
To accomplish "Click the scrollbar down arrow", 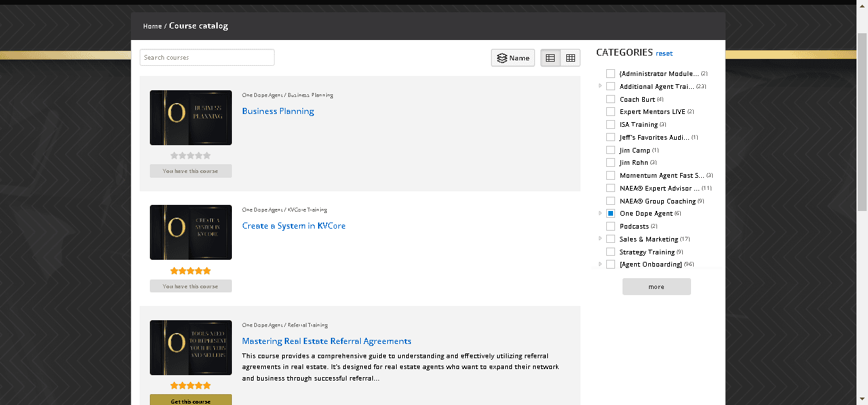I will [863, 400].
